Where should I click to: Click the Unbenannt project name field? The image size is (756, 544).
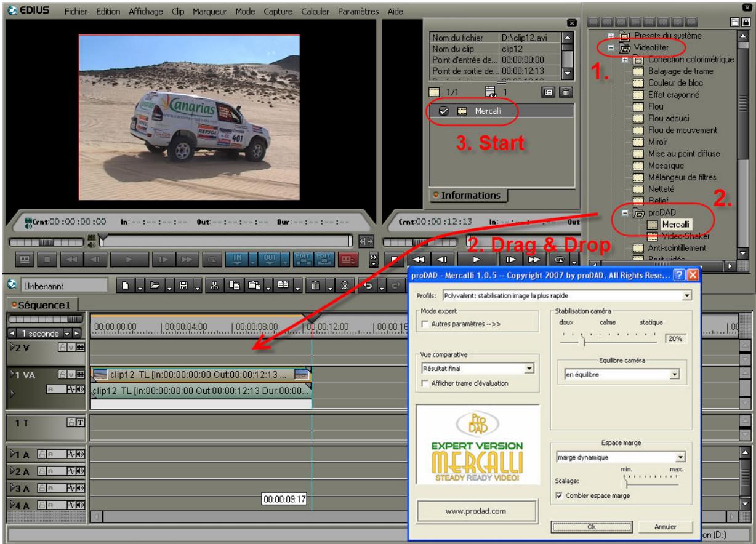point(64,286)
